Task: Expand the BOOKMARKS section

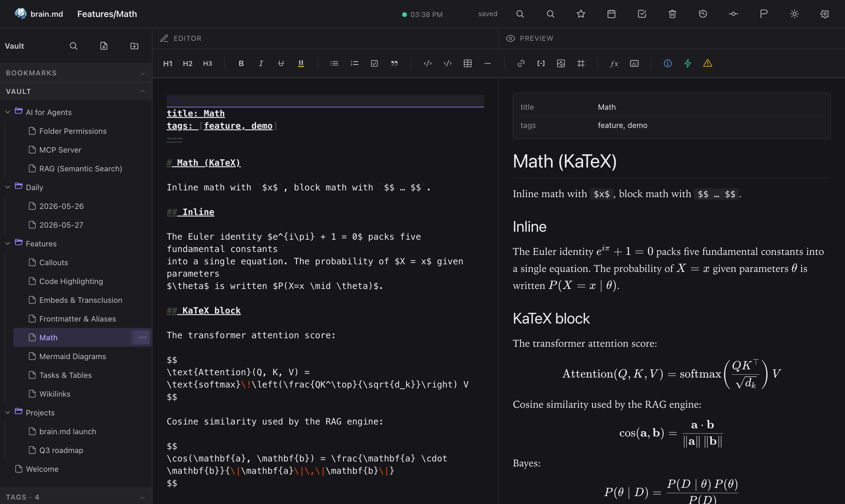Action: click(76, 73)
